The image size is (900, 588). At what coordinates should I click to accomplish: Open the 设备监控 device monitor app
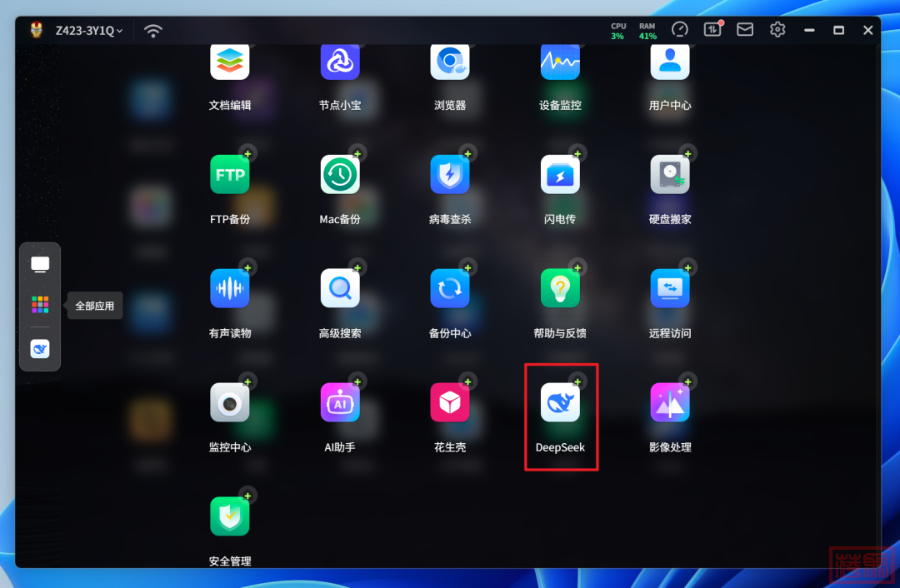click(560, 62)
